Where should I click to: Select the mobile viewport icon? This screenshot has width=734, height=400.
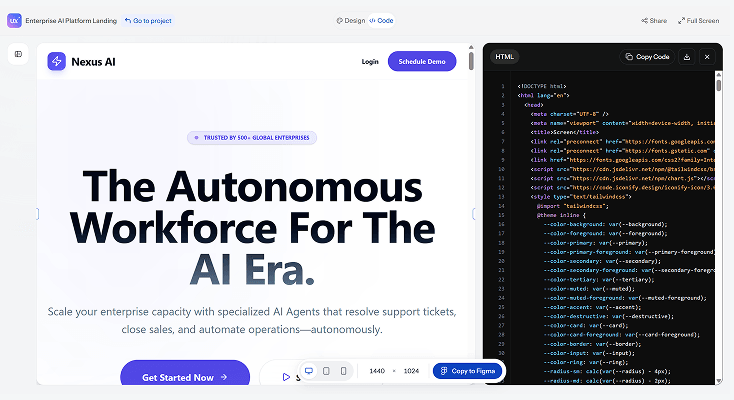tap(344, 371)
